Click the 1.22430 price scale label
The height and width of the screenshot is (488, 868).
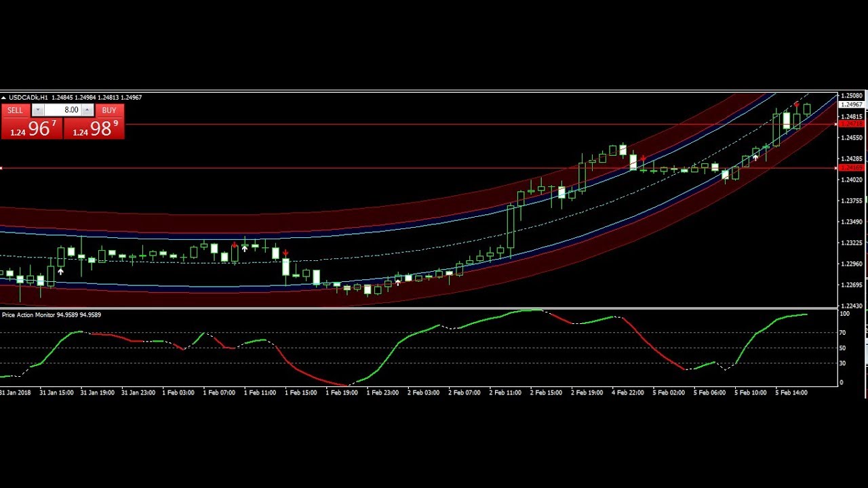(852, 306)
